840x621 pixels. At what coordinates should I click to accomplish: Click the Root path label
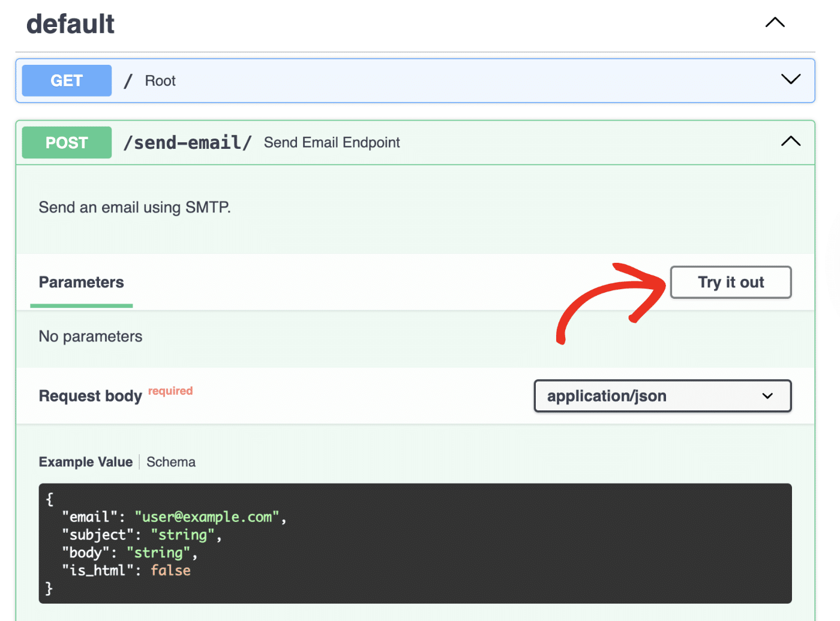(160, 80)
